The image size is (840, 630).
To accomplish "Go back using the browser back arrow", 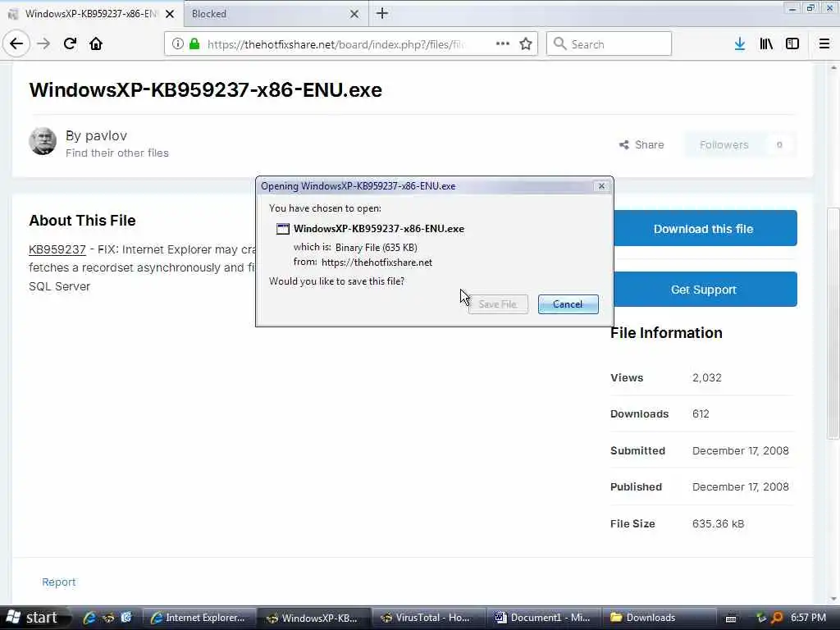I will [16, 44].
